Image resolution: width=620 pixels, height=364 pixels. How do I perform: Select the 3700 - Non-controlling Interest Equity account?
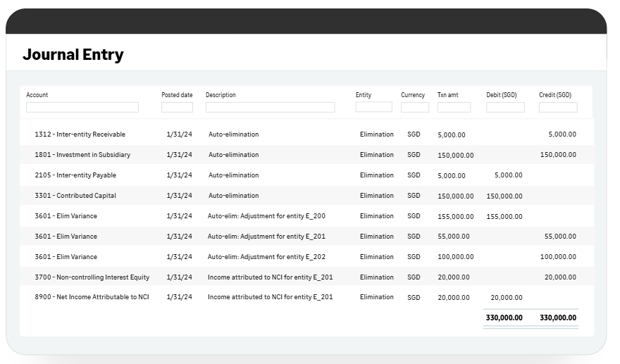pyautogui.click(x=92, y=277)
